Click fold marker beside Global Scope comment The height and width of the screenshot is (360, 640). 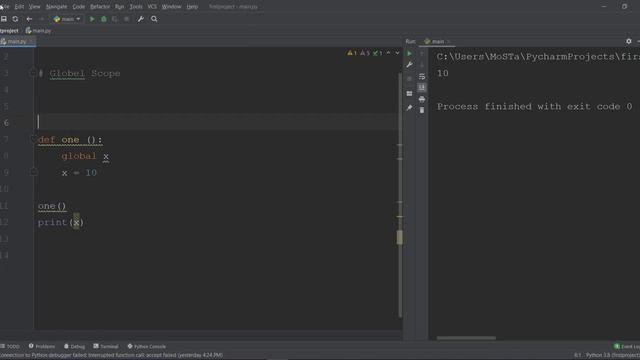coord(34,73)
